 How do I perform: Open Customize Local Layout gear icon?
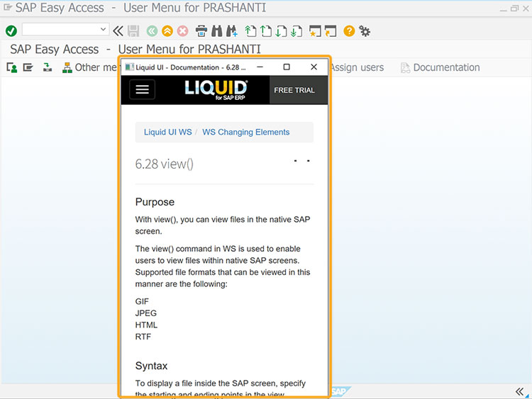(x=365, y=31)
